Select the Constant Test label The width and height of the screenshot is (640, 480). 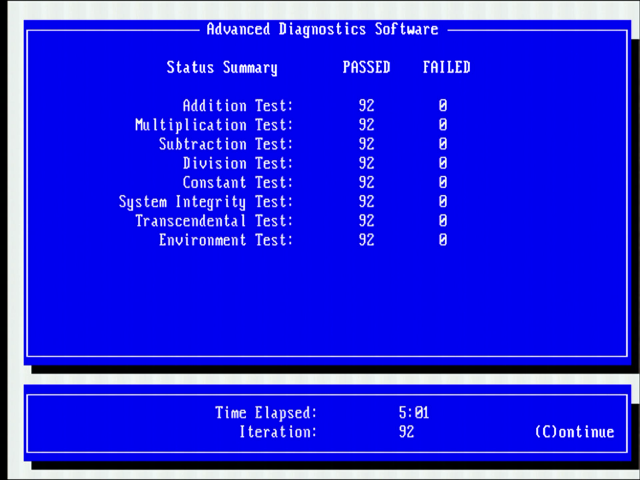[238, 182]
